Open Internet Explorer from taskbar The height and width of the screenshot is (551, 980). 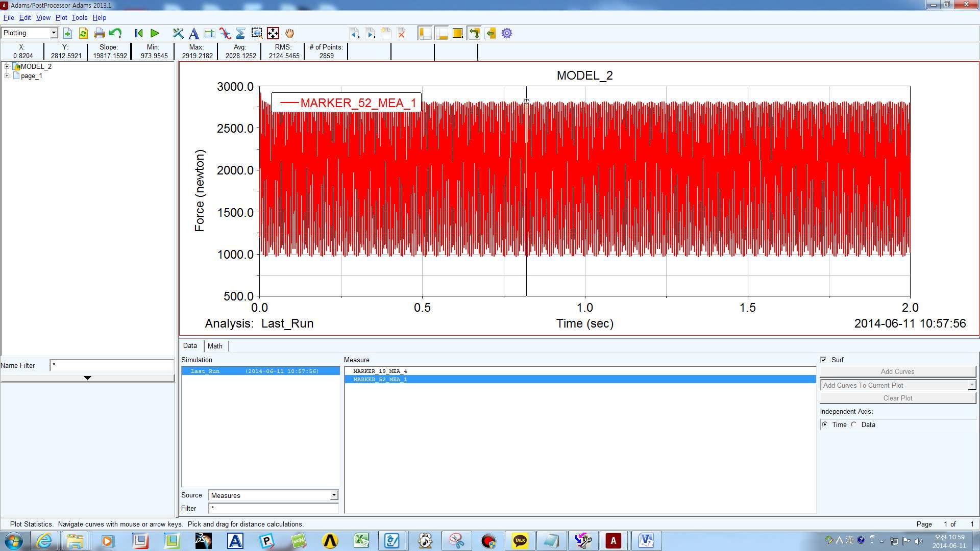(44, 540)
